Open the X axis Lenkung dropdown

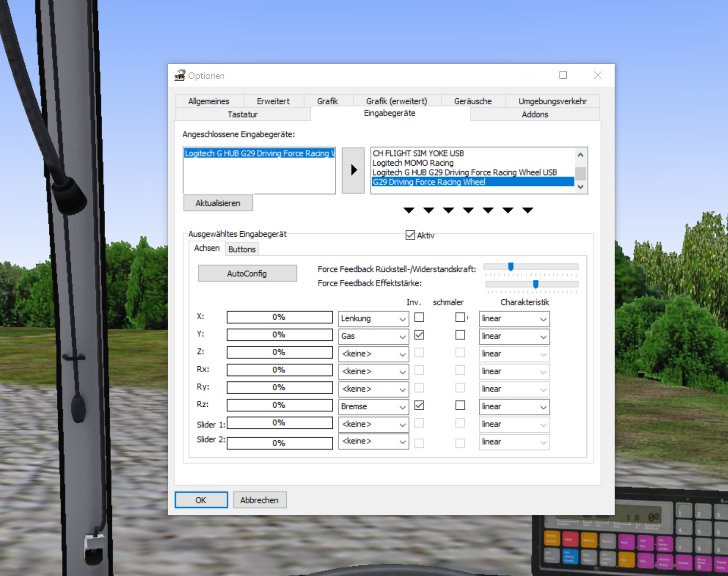pos(374,319)
